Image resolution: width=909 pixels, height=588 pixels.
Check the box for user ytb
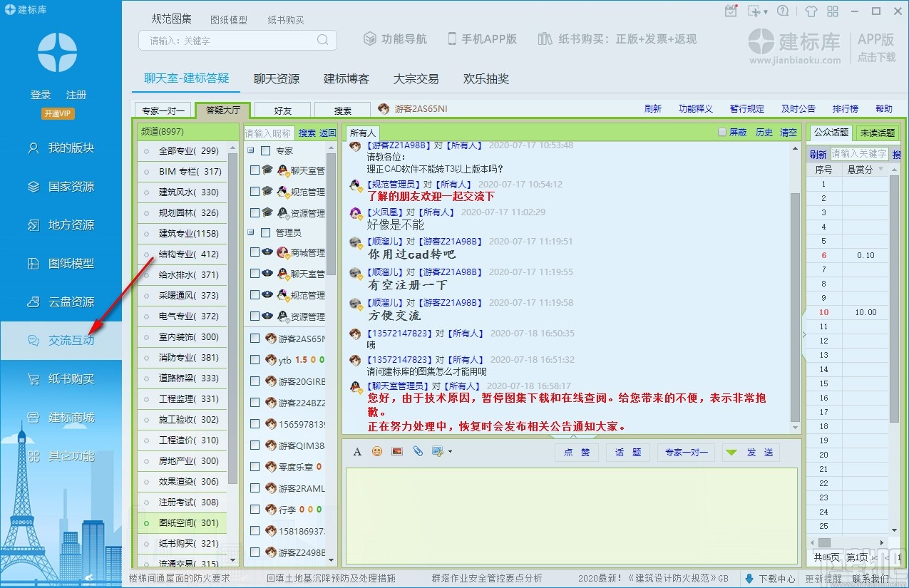pos(255,360)
